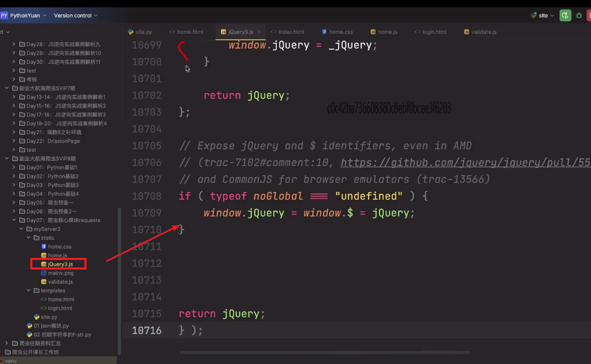Collapse the templates folder
This screenshot has width=591, height=364.
click(28, 291)
